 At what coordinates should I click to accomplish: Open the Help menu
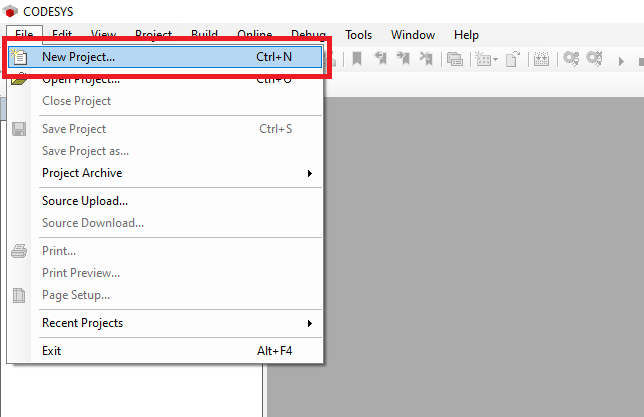(x=466, y=35)
